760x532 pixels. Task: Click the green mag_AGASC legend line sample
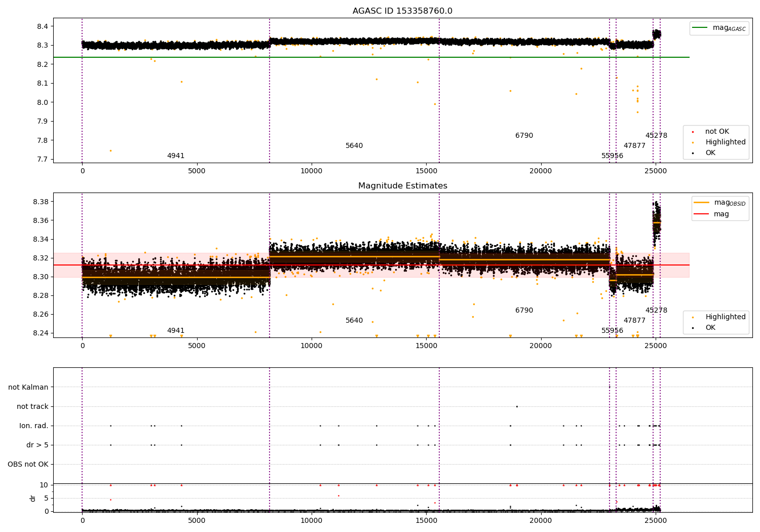[x=700, y=28]
